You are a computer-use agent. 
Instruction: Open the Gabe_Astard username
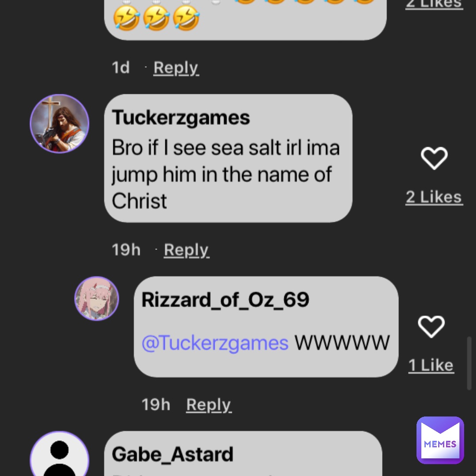point(172,454)
